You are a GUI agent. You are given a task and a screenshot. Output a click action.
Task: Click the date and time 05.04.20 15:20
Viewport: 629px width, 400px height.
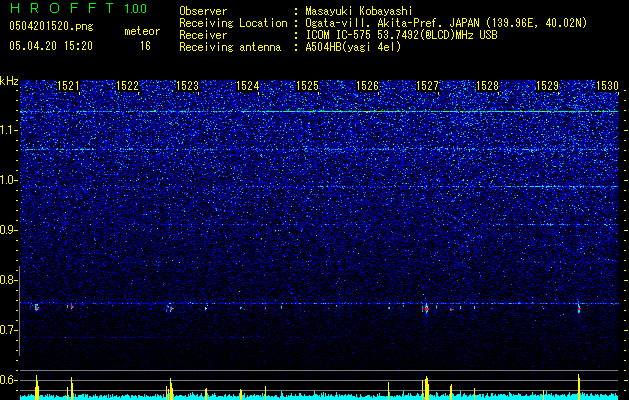pyautogui.click(x=51, y=46)
